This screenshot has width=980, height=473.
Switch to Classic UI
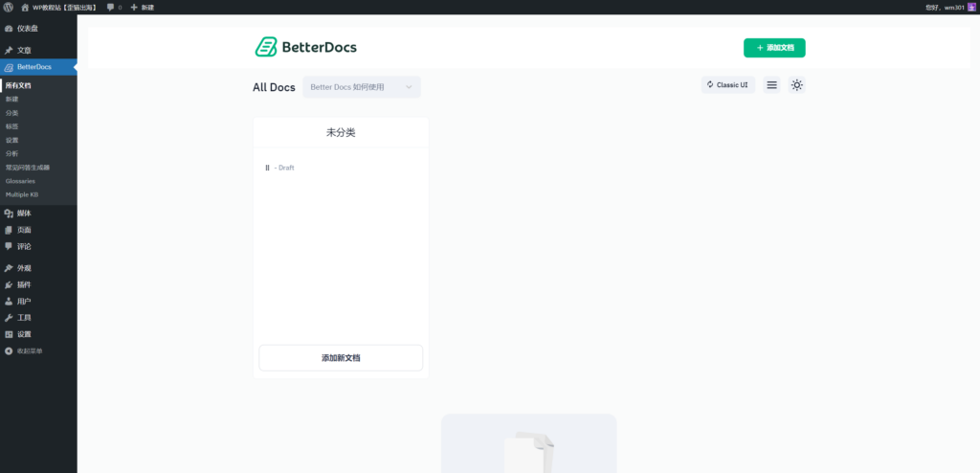[728, 85]
